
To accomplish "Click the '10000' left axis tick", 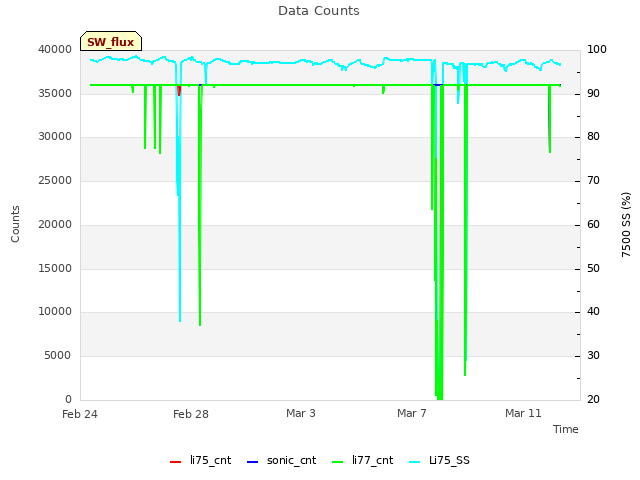I will point(55,311).
